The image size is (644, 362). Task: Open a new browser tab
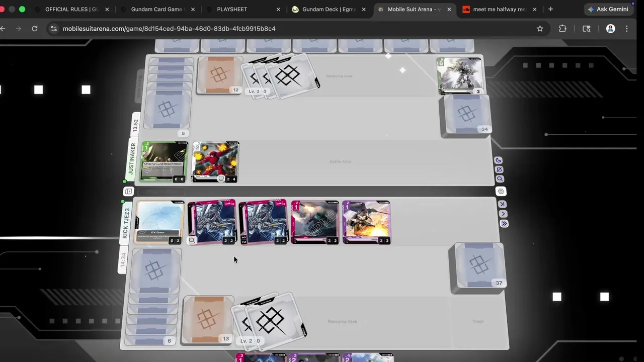click(x=550, y=9)
